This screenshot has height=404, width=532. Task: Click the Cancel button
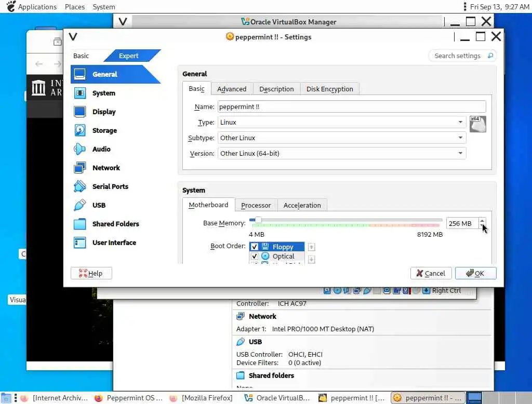point(431,273)
